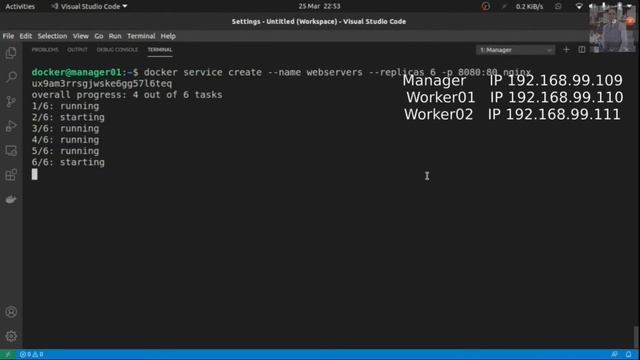Click the '5/6: running' line
This screenshot has width=640, height=360.
(65, 151)
